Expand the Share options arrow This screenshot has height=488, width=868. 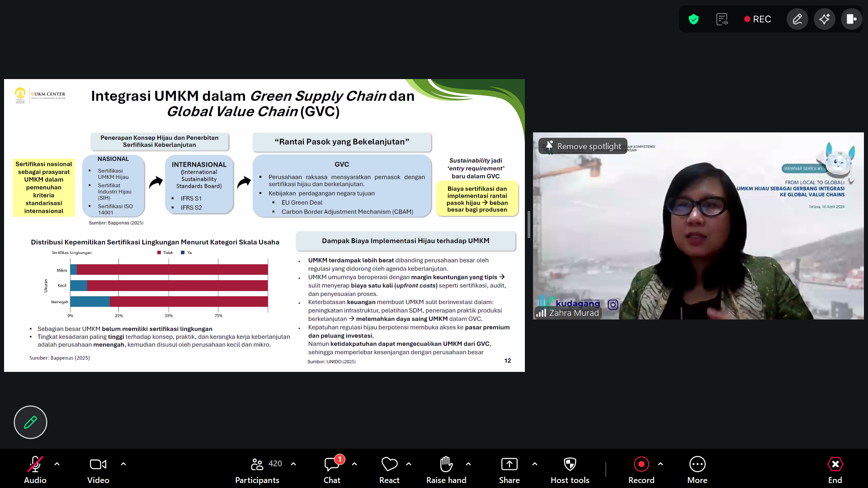tap(535, 464)
